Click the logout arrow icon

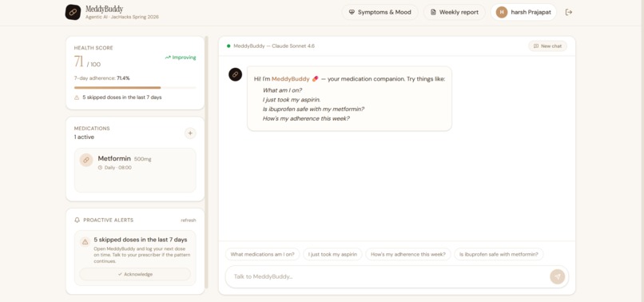click(x=569, y=12)
